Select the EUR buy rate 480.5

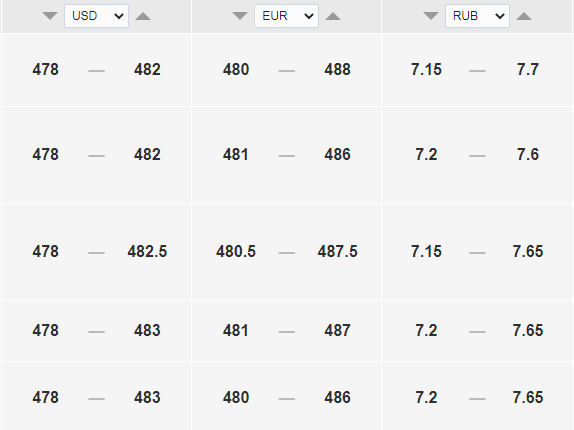pos(236,251)
